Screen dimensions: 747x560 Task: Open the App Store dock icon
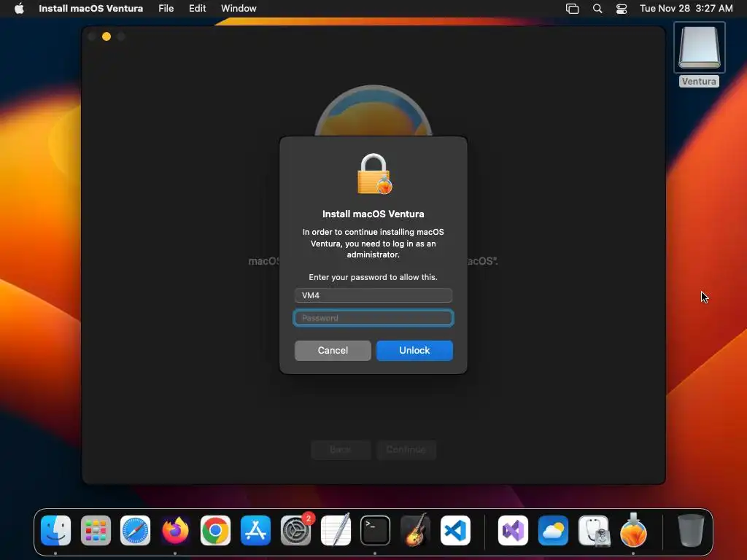click(x=255, y=531)
